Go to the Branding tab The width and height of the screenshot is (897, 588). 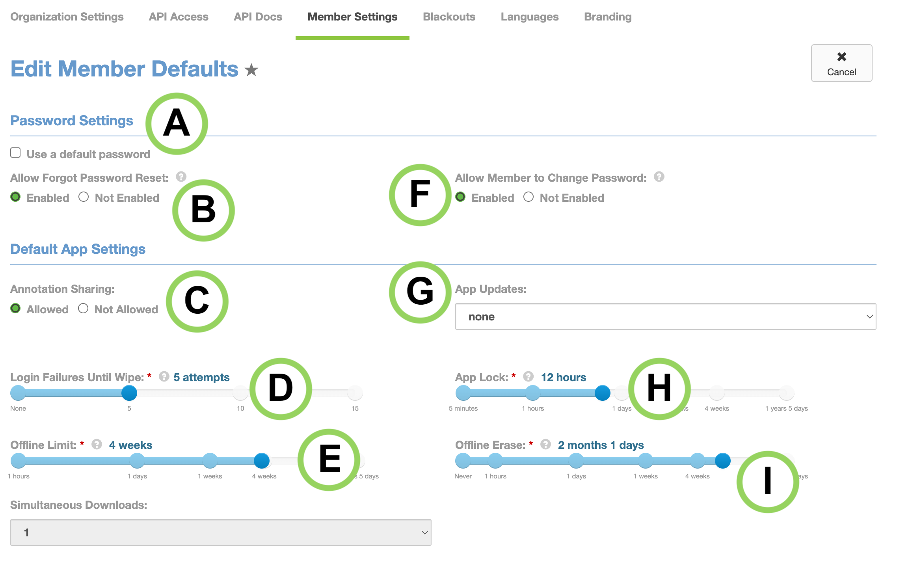point(608,17)
